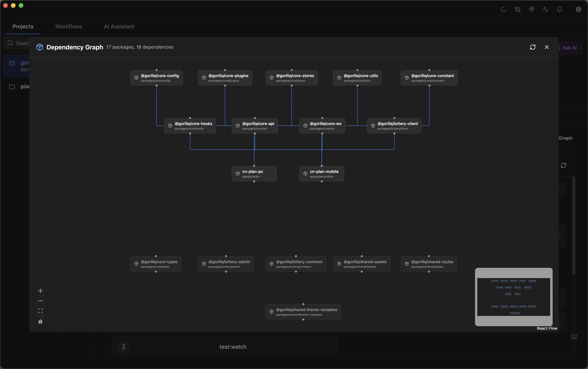Click the activity pulse icon
Image resolution: width=588 pixels, height=369 pixels.
(546, 9)
